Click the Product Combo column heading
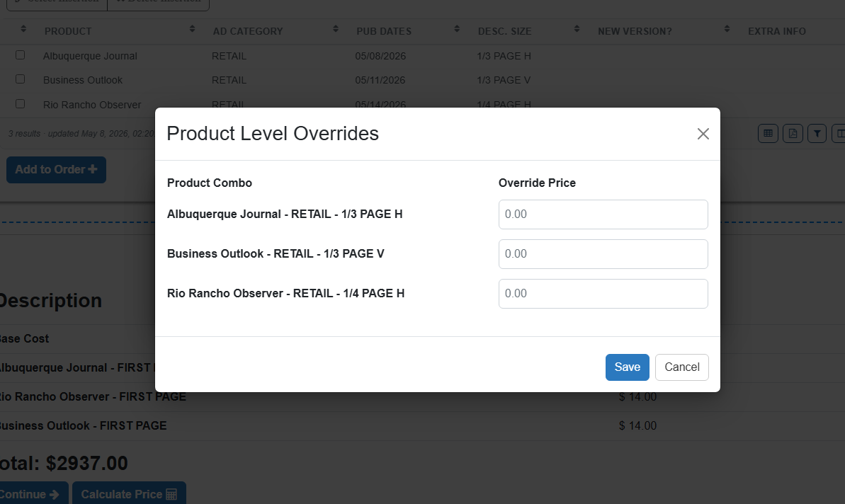845x504 pixels. [209, 183]
